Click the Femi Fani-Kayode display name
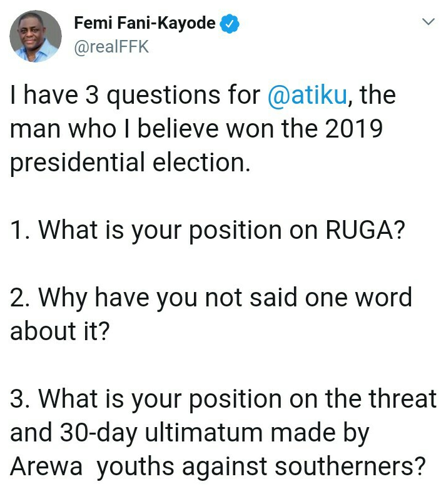 pos(144,24)
